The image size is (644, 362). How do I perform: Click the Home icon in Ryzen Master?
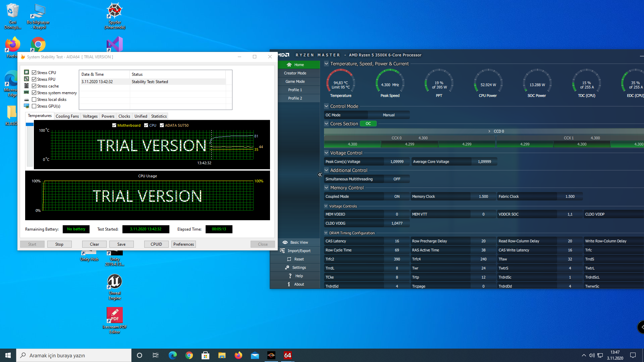(289, 65)
